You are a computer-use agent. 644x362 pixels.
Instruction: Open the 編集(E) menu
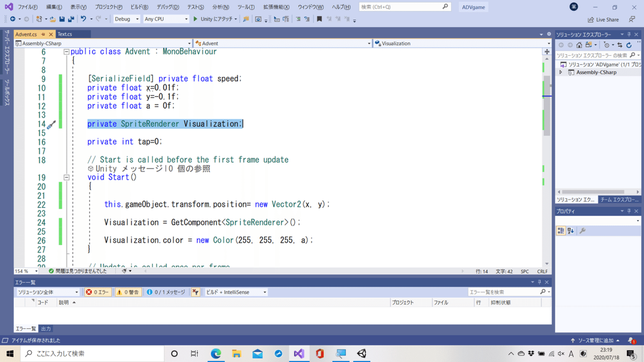pos(54,7)
